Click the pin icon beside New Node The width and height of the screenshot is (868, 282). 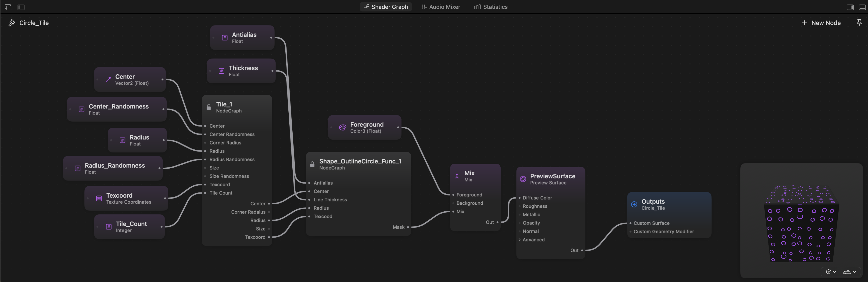(859, 23)
